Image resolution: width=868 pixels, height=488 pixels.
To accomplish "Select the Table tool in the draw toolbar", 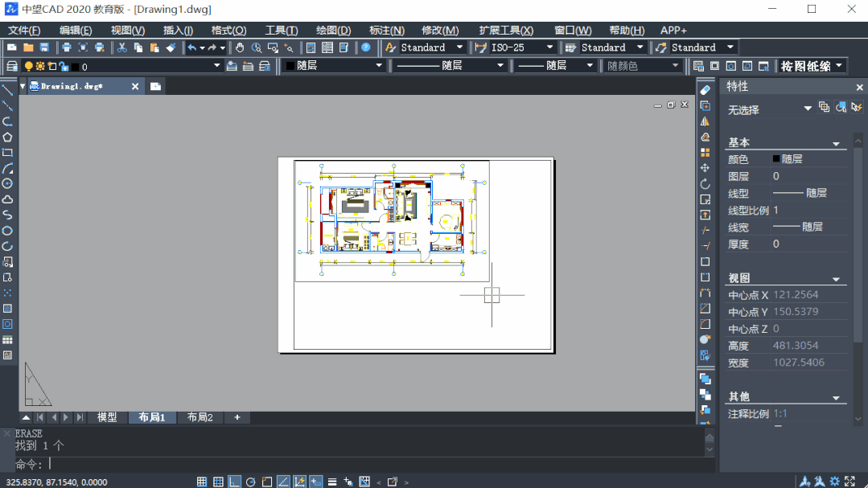I will point(7,340).
